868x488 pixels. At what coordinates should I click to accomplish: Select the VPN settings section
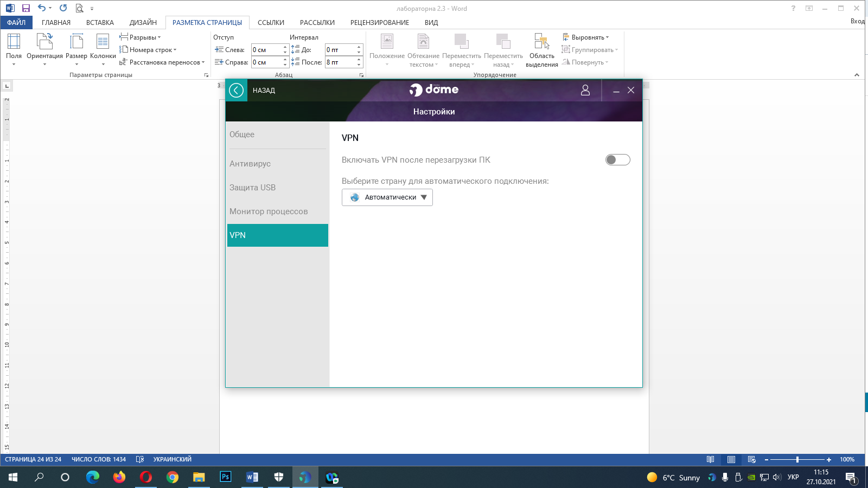(278, 235)
